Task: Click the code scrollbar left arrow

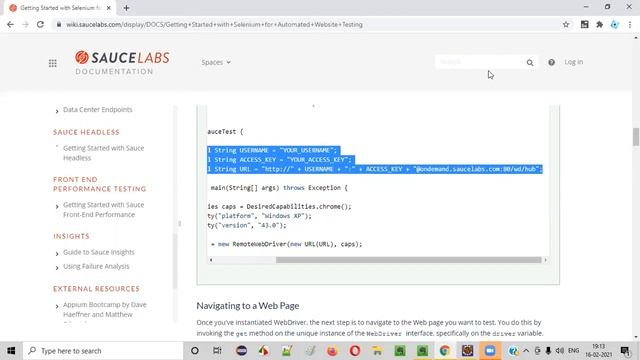Action: pyautogui.click(x=211, y=260)
